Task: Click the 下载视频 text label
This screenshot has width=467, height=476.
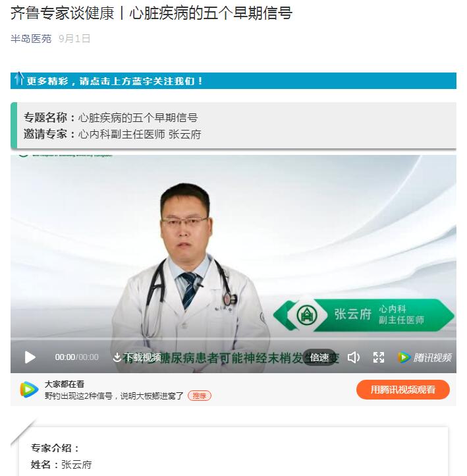Action: click(142, 357)
